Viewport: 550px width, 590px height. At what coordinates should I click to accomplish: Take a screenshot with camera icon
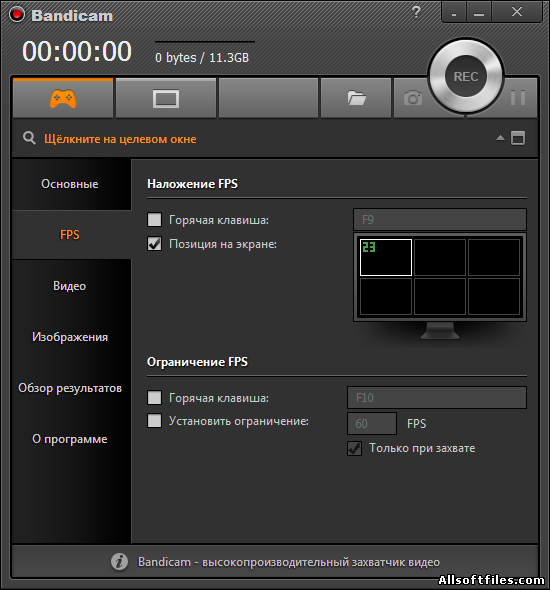click(x=413, y=98)
